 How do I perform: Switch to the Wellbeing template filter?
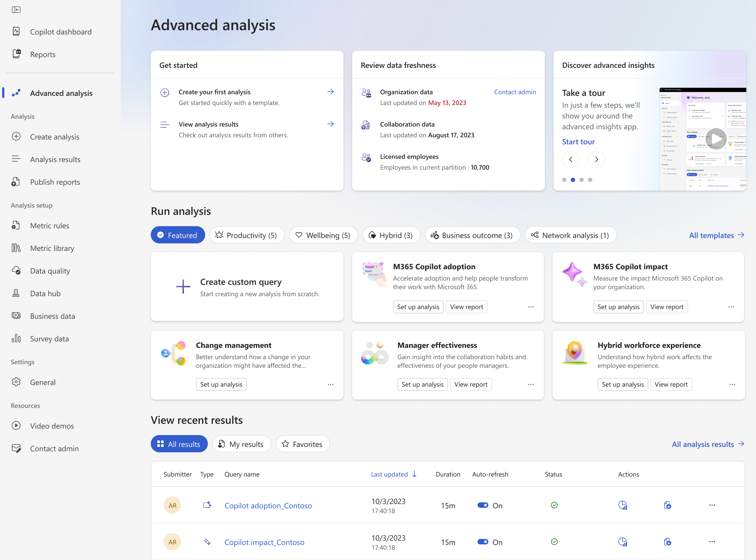[x=323, y=235]
